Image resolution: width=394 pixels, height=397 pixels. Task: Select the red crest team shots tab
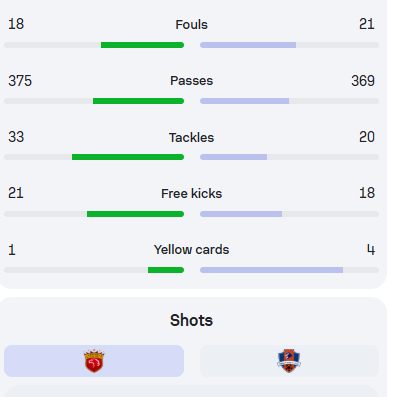(94, 361)
